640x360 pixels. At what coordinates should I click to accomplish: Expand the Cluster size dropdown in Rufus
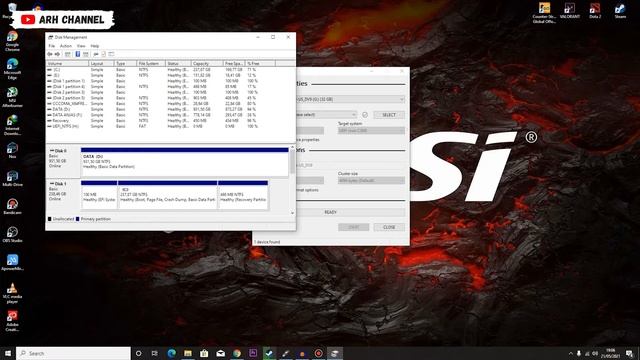371,180
